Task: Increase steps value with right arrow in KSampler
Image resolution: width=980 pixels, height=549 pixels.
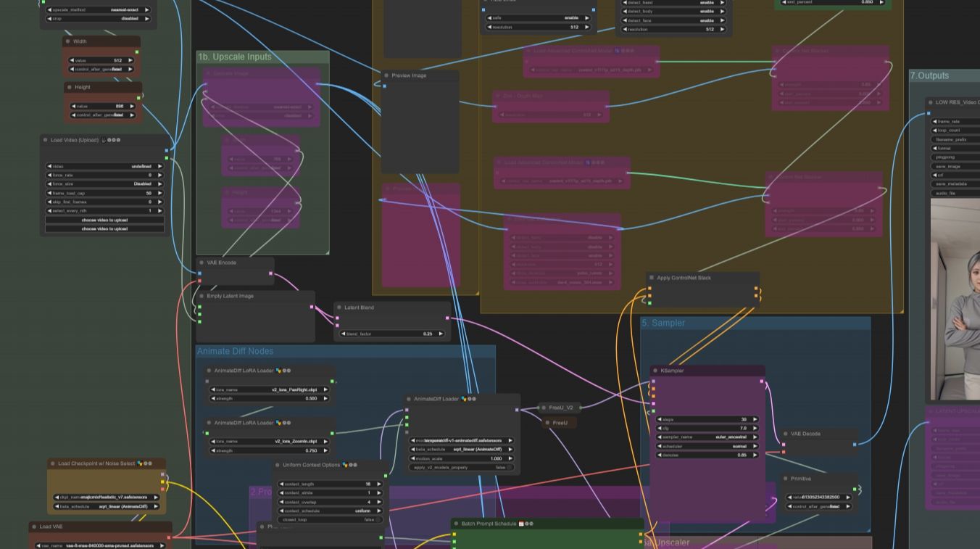Action: (755, 419)
